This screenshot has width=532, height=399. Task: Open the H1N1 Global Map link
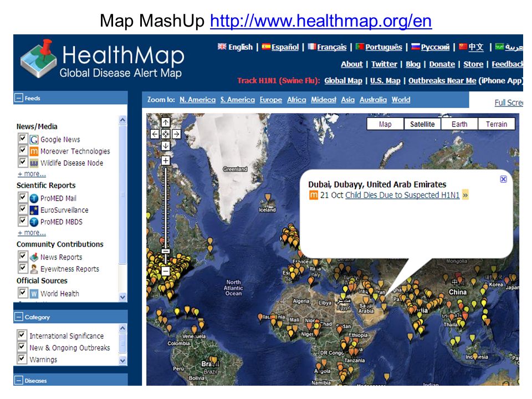344,81
